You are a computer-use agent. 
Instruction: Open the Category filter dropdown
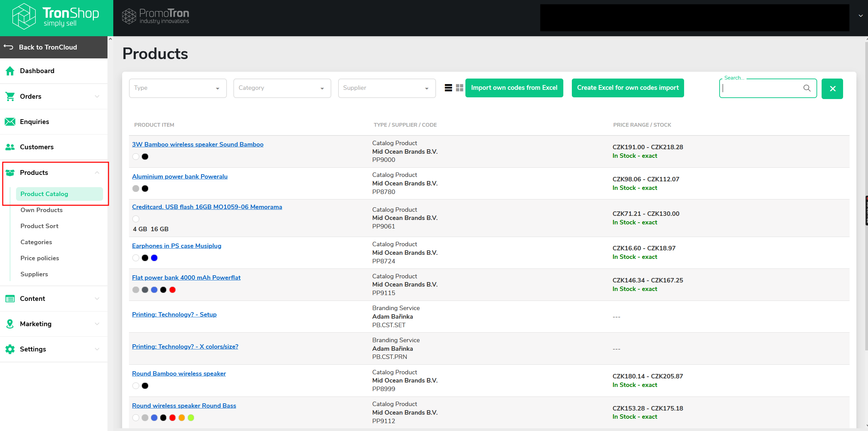click(282, 88)
